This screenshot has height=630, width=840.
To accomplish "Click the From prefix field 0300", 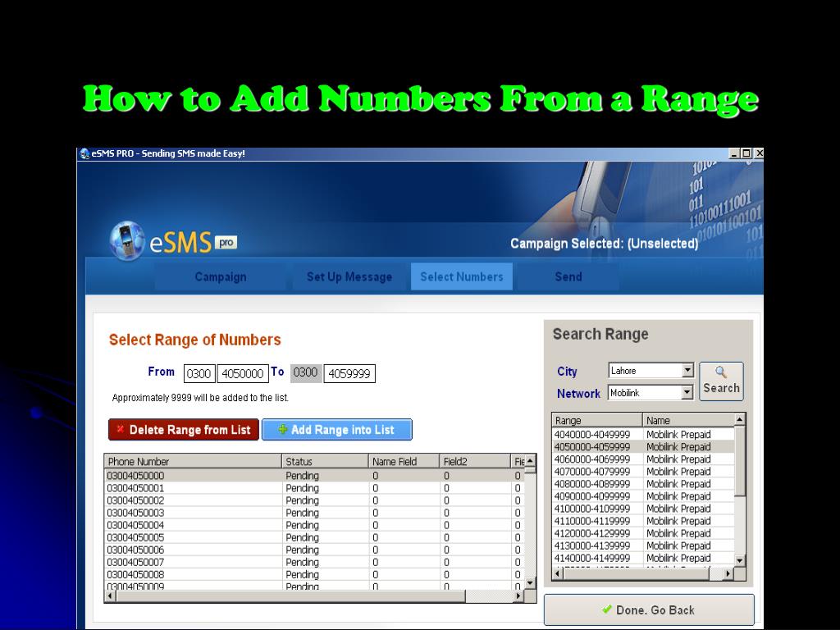I will (199, 373).
